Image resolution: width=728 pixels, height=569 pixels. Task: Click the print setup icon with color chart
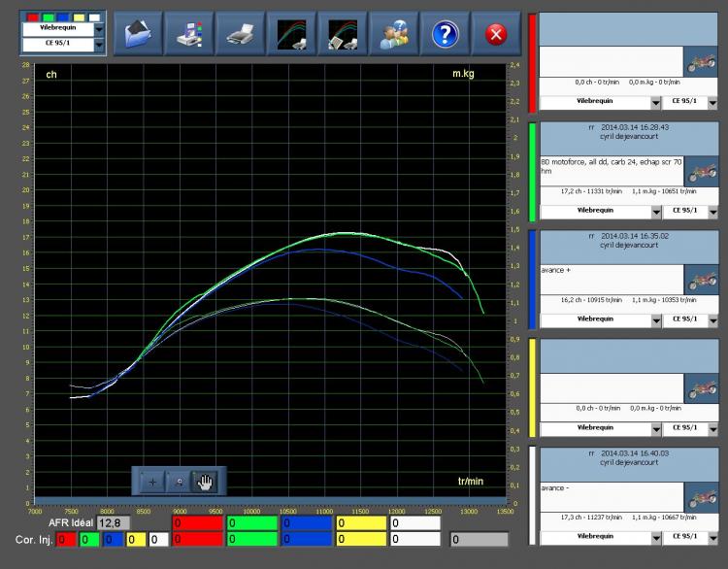[189, 35]
